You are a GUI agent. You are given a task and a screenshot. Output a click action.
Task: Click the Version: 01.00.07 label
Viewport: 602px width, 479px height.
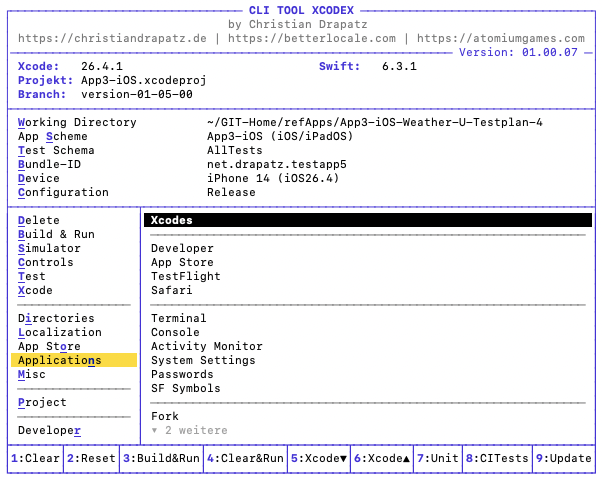518,52
